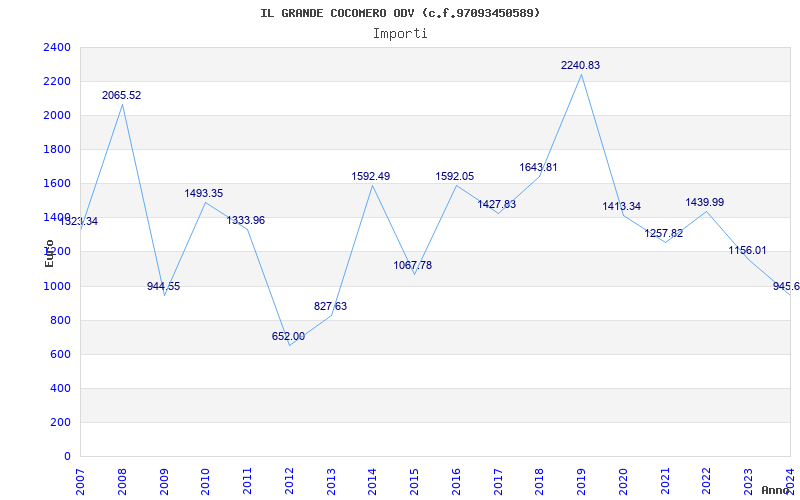
Task: Click the 1643.81 data label
Action: pyautogui.click(x=538, y=167)
